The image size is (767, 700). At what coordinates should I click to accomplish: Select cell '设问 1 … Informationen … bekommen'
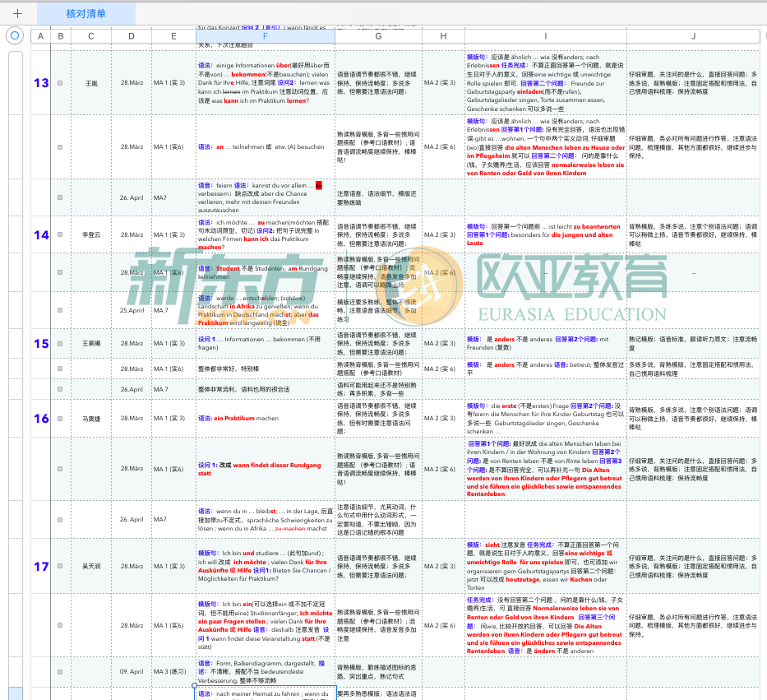pos(266,344)
